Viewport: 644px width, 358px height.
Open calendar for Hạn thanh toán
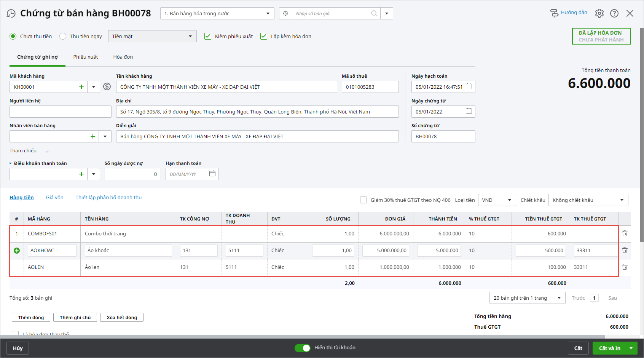click(x=212, y=174)
